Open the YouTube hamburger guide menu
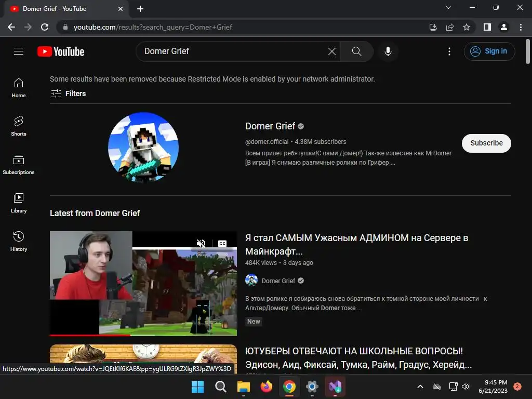532x399 pixels. [19, 51]
